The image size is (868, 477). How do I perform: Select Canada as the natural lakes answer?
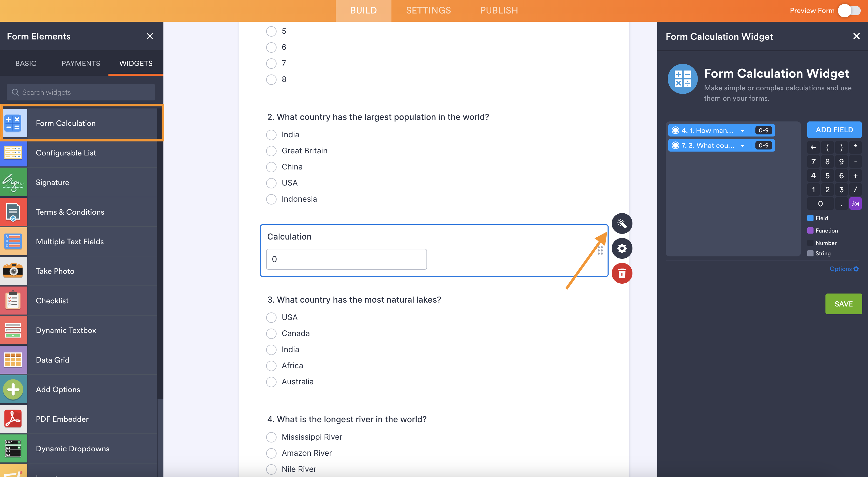click(271, 333)
